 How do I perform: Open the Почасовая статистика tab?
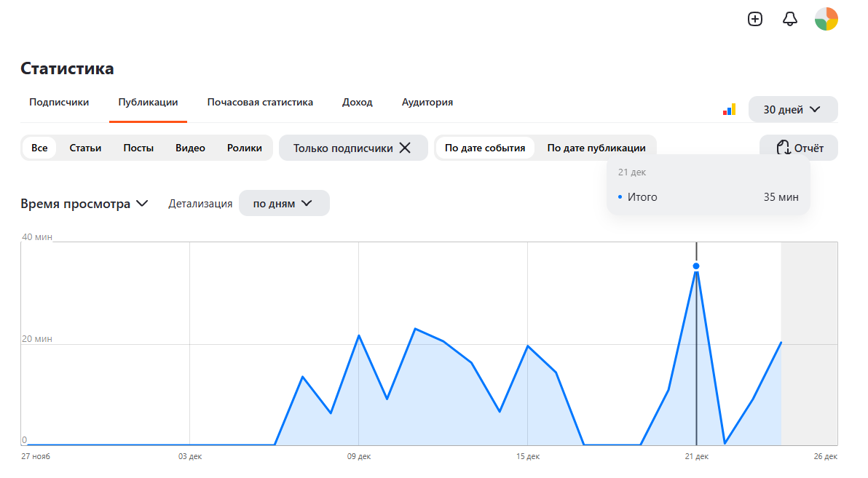click(x=260, y=103)
